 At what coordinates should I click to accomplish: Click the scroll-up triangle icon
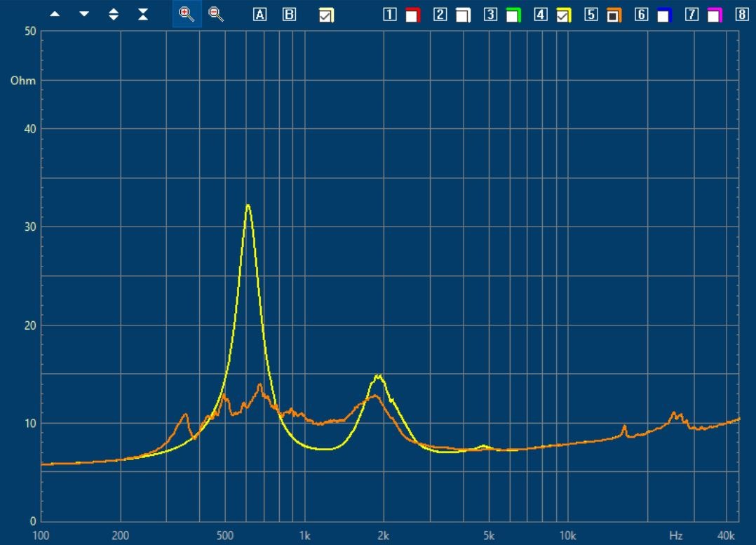coord(55,15)
